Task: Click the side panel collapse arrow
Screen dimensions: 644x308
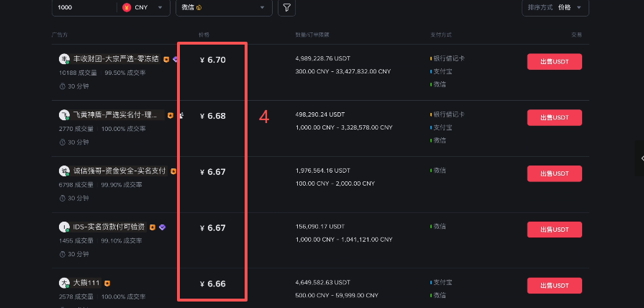Action: (x=642, y=158)
